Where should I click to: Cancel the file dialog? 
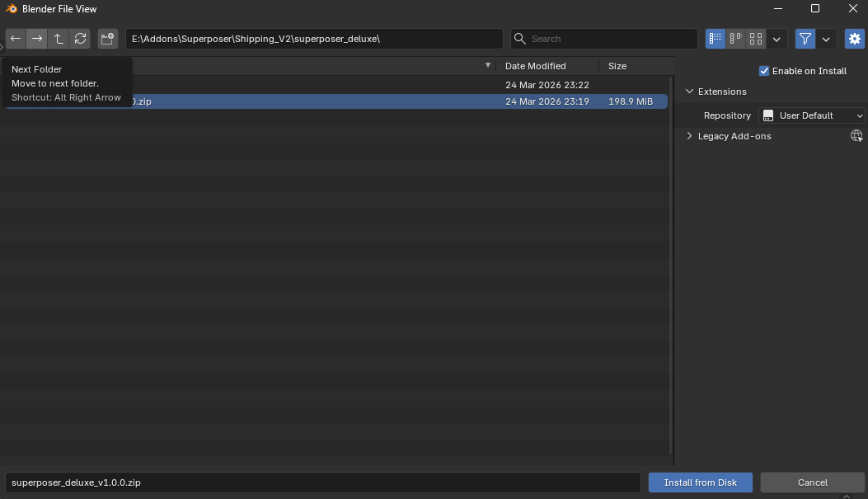click(812, 483)
